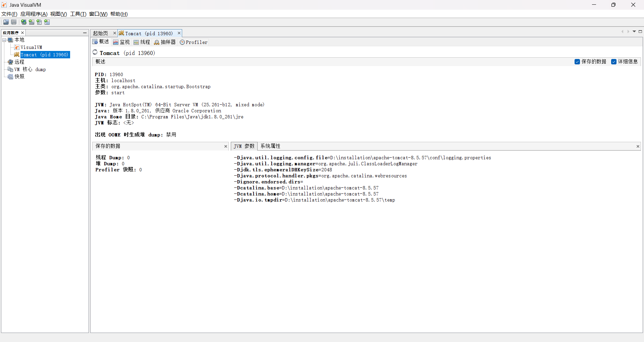The width and height of the screenshot is (644, 342).
Task: Collapse the 本地 tree node
Action: tap(4, 40)
